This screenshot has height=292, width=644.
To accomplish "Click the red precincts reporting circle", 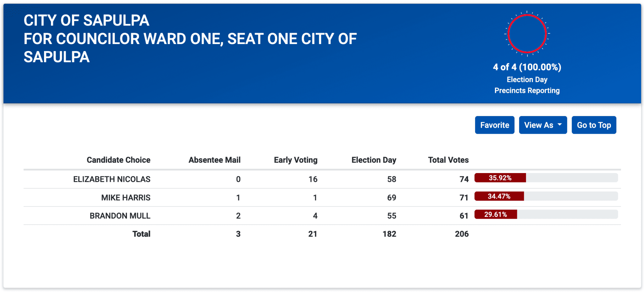I will click(527, 33).
